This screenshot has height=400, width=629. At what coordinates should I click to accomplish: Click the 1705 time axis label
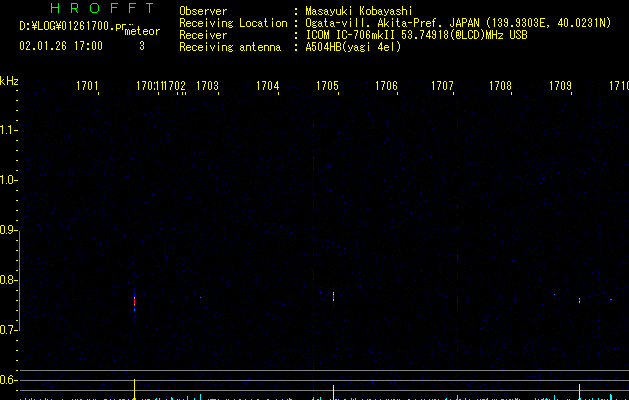(x=327, y=86)
